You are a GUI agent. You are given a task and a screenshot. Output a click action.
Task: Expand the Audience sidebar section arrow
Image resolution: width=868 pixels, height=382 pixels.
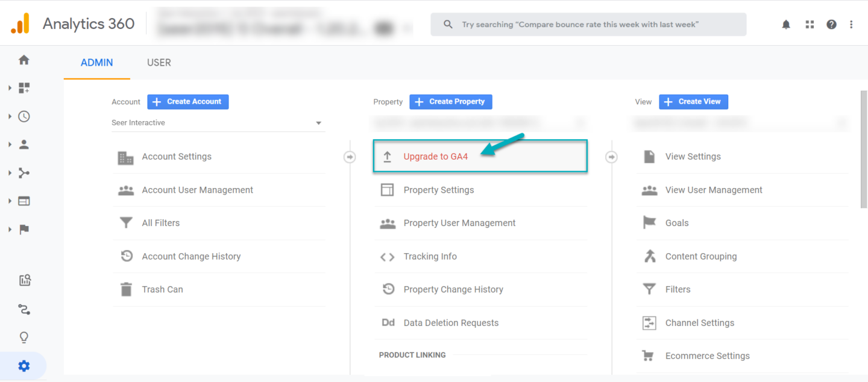(x=10, y=145)
